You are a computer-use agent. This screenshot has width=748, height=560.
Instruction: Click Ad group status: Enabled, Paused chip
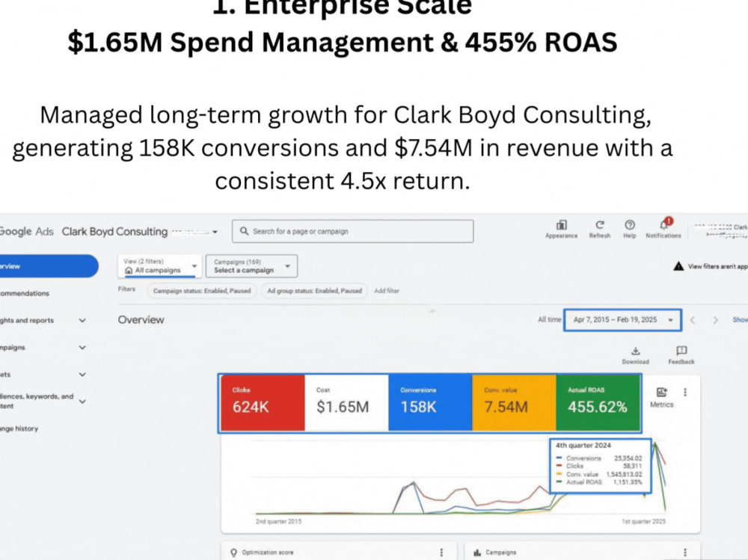coord(314,291)
